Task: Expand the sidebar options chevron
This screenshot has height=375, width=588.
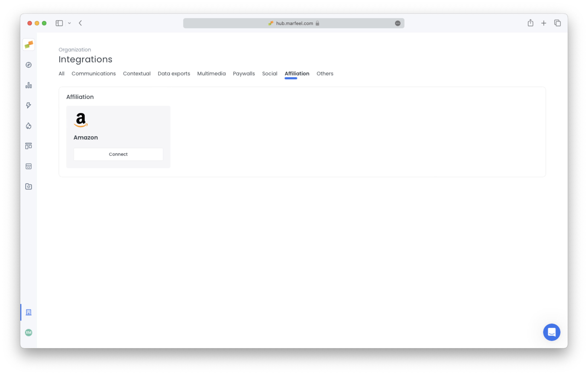Action: (69, 23)
